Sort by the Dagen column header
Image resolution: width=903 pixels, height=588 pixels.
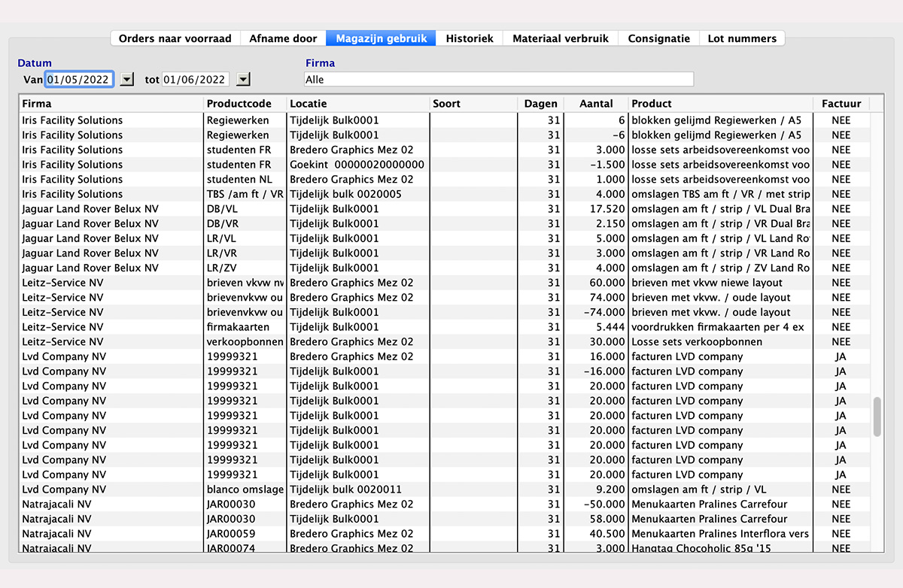coord(540,104)
